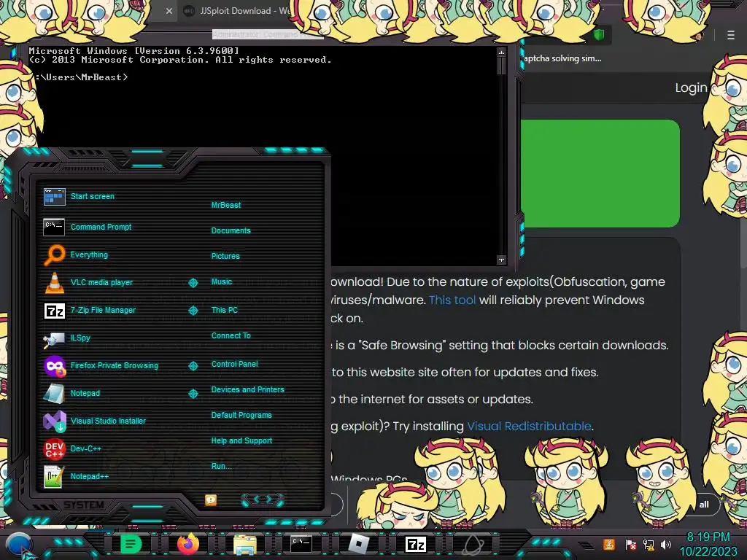Open File Explorer on taskbar

[x=245, y=545]
